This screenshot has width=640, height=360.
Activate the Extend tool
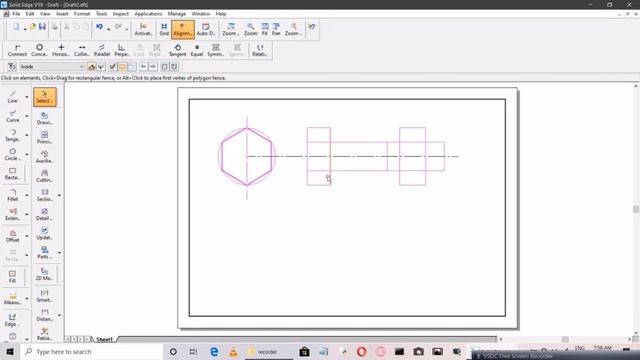(x=13, y=214)
